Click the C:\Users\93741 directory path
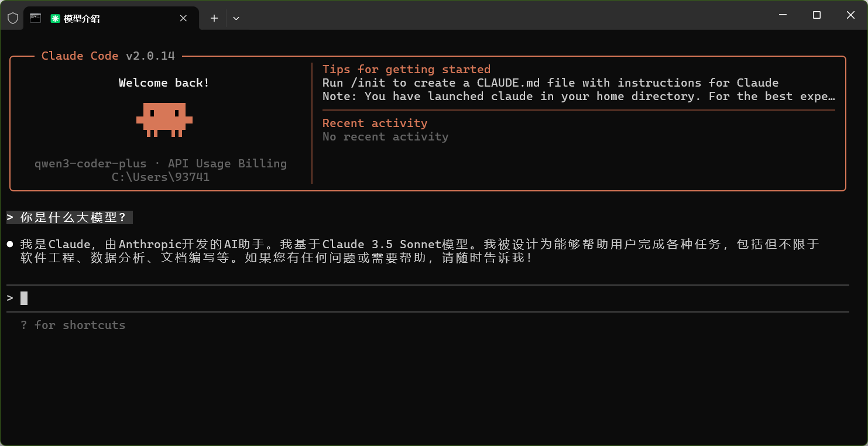This screenshot has height=446, width=868. coord(160,177)
